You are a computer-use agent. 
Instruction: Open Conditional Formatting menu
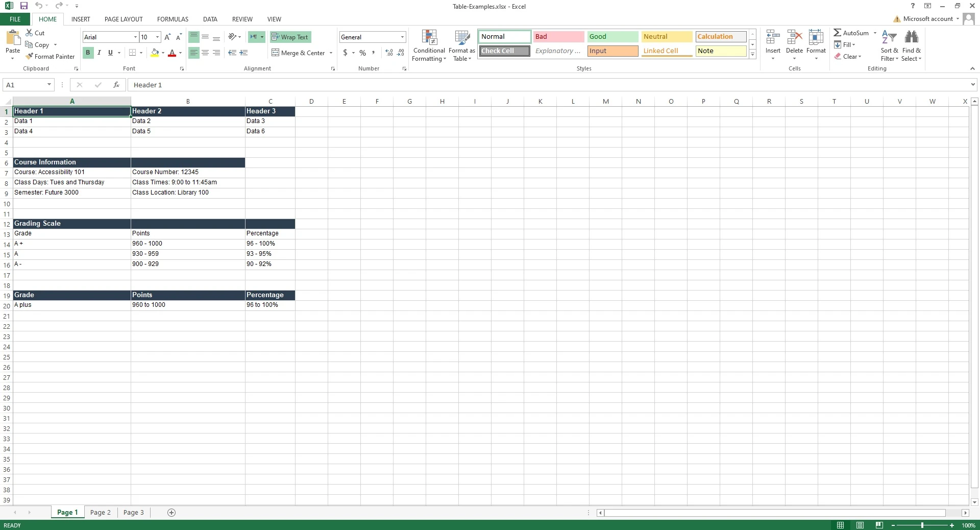click(x=429, y=45)
